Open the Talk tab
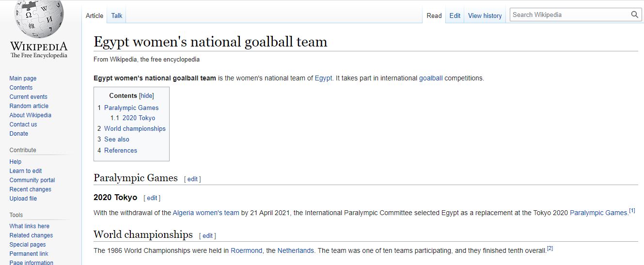This screenshot has width=644, height=265. click(117, 16)
